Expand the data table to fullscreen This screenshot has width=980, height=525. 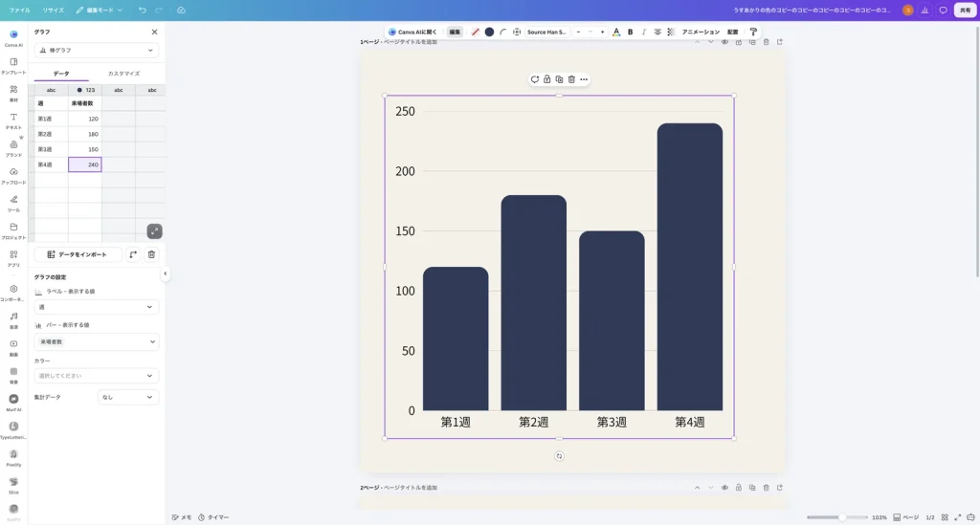(x=154, y=231)
